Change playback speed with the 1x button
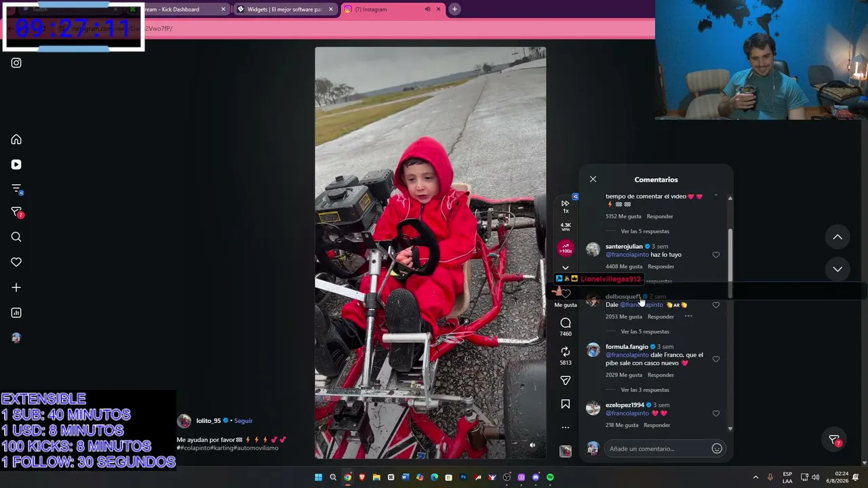Screen dimensions: 868x488 tap(566, 206)
